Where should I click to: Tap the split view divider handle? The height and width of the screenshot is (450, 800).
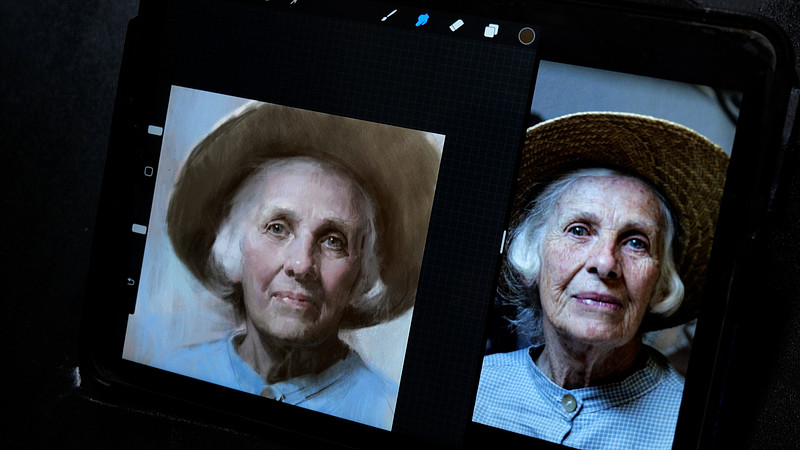click(x=502, y=242)
